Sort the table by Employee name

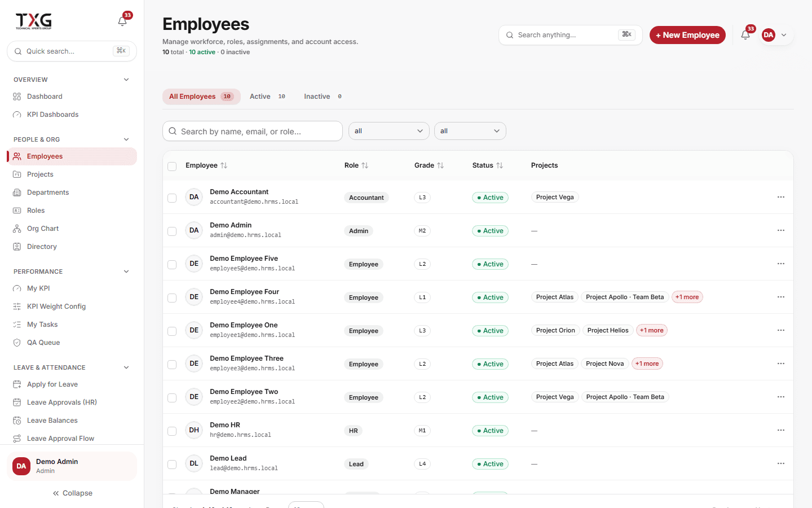point(206,165)
